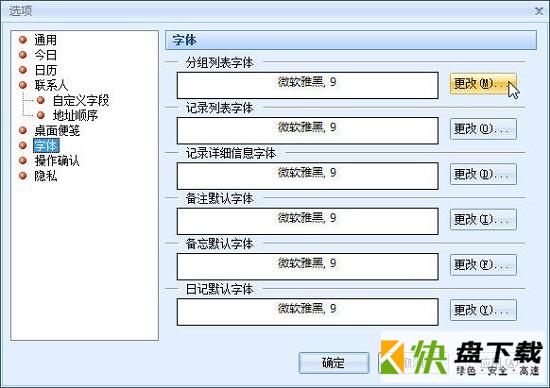
Task: Confirm settings with the 确定 button
Action: click(334, 363)
